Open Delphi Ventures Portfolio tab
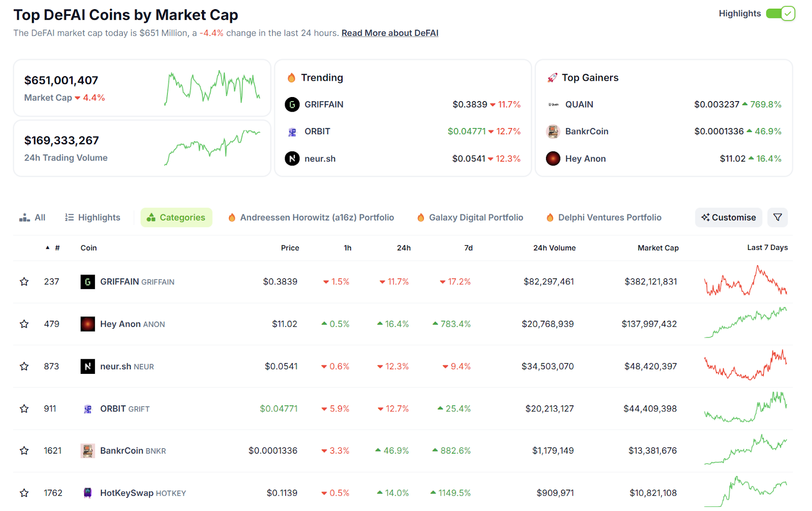Screen dimensions: 812x511 point(604,217)
